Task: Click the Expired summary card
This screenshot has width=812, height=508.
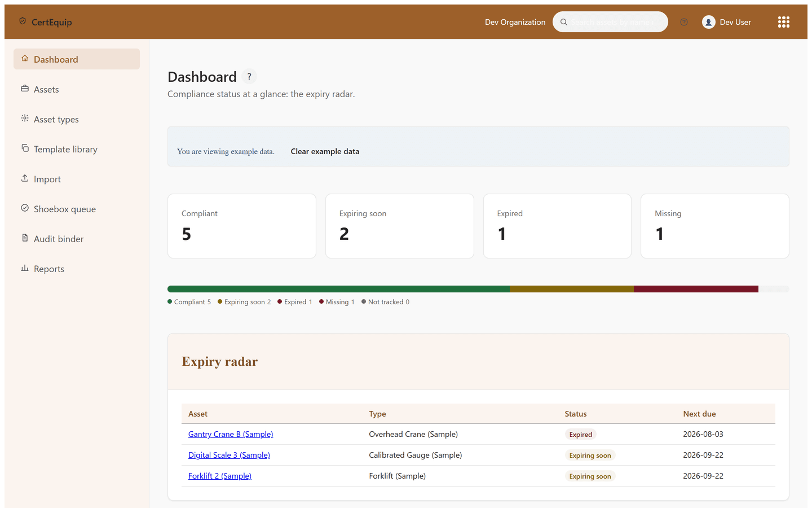Action: coord(557,226)
